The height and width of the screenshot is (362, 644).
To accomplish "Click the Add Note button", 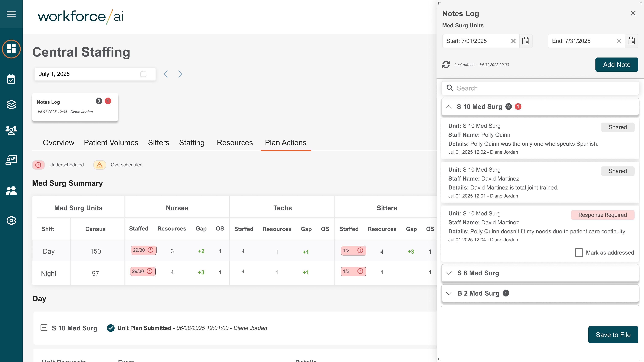I will (x=616, y=65).
